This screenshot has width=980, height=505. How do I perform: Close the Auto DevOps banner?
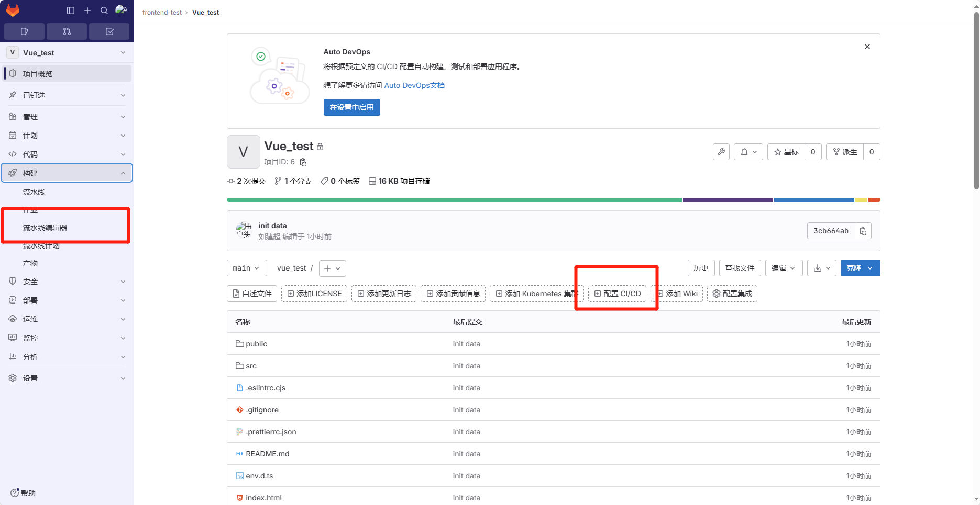tap(867, 47)
